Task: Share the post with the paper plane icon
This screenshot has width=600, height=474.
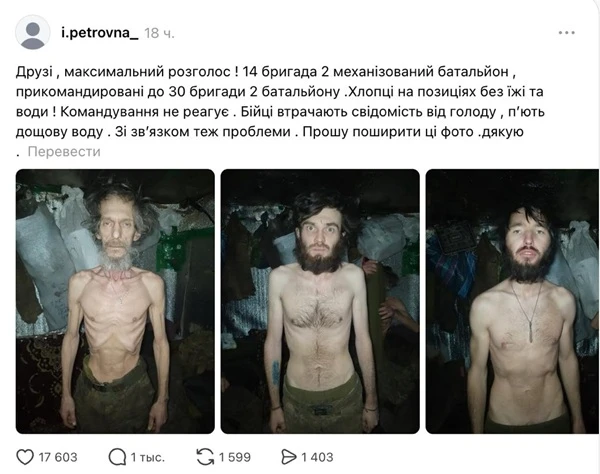Action: coord(289,457)
